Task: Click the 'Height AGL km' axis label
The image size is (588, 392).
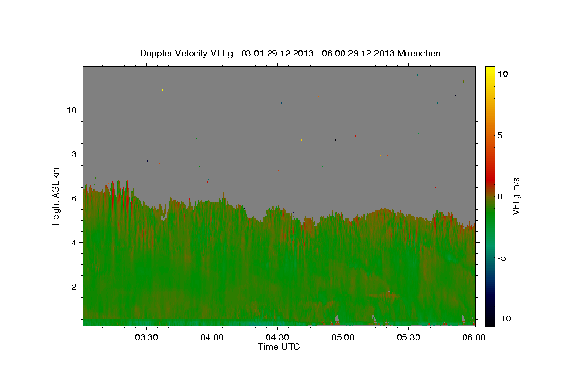Action: (56, 196)
